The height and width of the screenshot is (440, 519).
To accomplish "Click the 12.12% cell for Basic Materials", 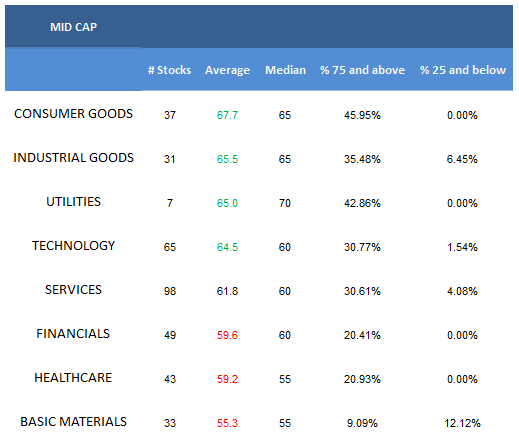I will click(462, 423).
